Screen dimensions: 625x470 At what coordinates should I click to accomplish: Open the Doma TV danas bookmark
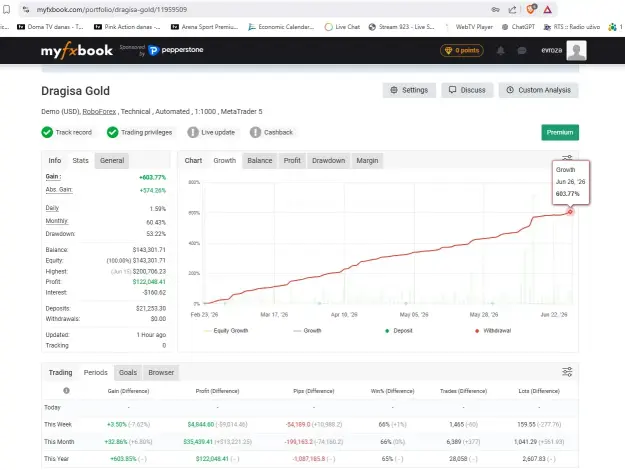[x=50, y=27]
